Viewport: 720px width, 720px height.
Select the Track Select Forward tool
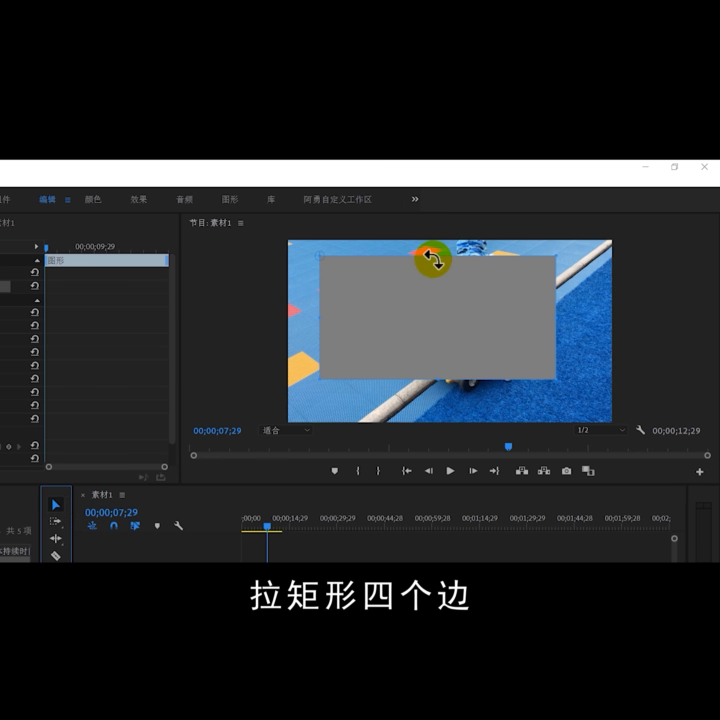pyautogui.click(x=56, y=522)
